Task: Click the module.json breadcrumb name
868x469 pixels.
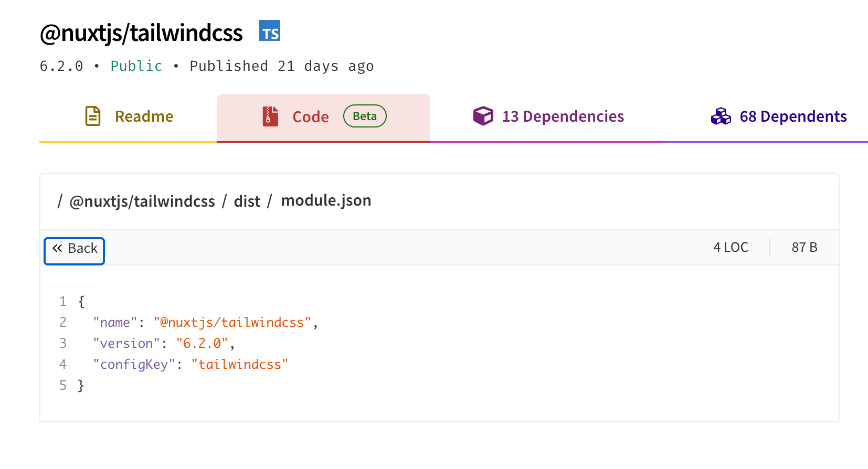Action: click(326, 200)
